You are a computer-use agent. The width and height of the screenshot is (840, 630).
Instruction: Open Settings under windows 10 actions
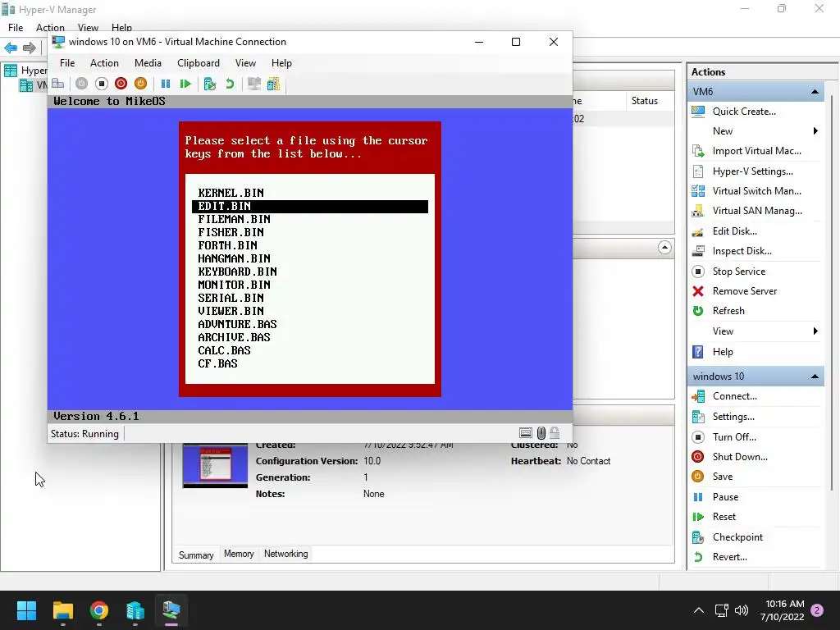coord(733,417)
